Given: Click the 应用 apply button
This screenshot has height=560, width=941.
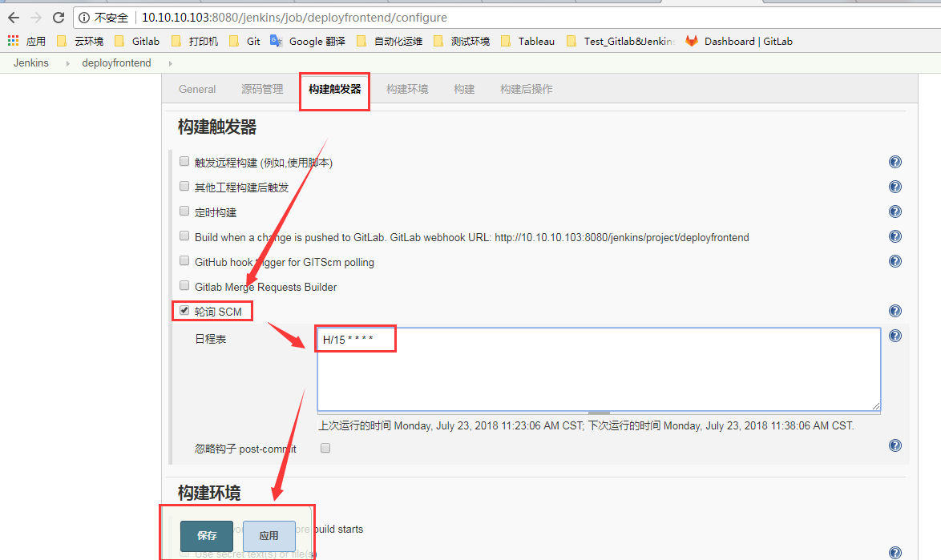Looking at the screenshot, I should click(269, 535).
